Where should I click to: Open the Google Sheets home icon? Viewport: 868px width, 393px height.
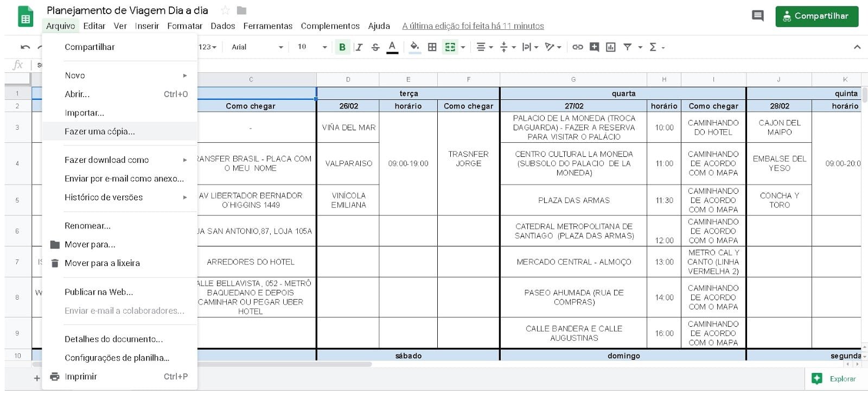pos(25,17)
